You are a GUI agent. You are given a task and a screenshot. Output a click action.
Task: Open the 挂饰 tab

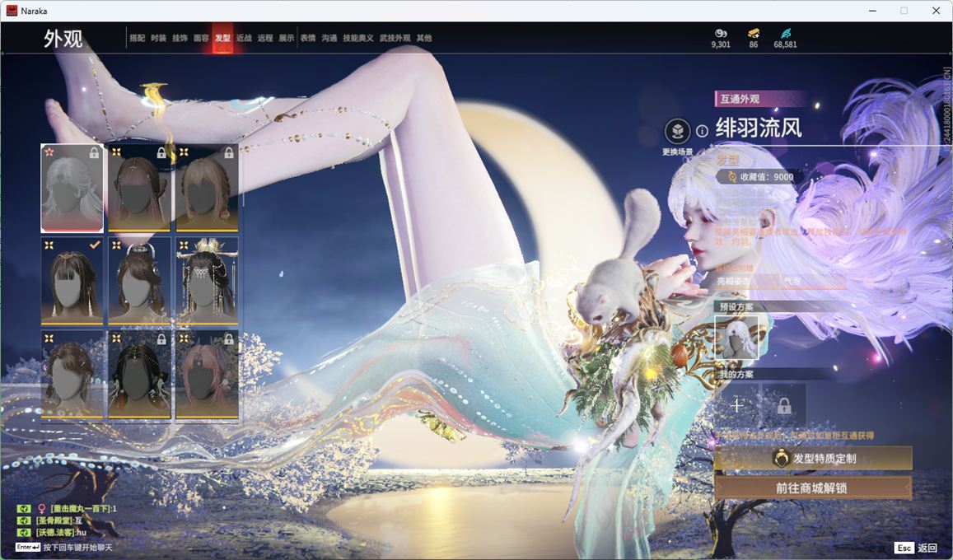pyautogui.click(x=180, y=38)
